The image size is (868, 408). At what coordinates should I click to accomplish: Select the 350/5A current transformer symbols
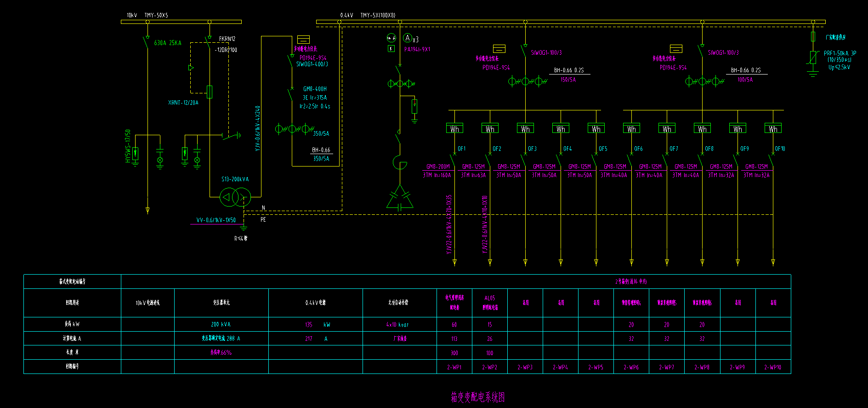pos(294,129)
